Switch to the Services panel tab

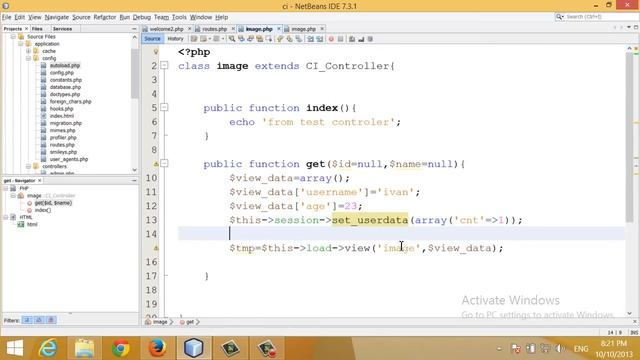[62, 29]
